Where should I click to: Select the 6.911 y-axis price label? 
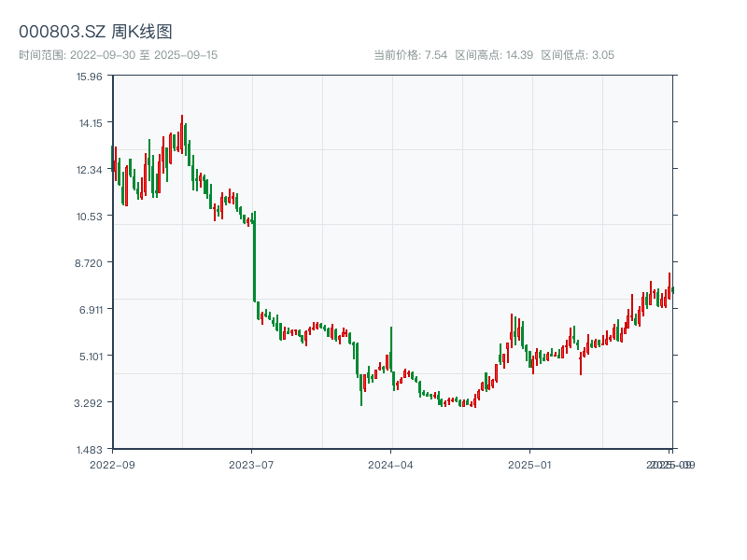[x=90, y=309]
